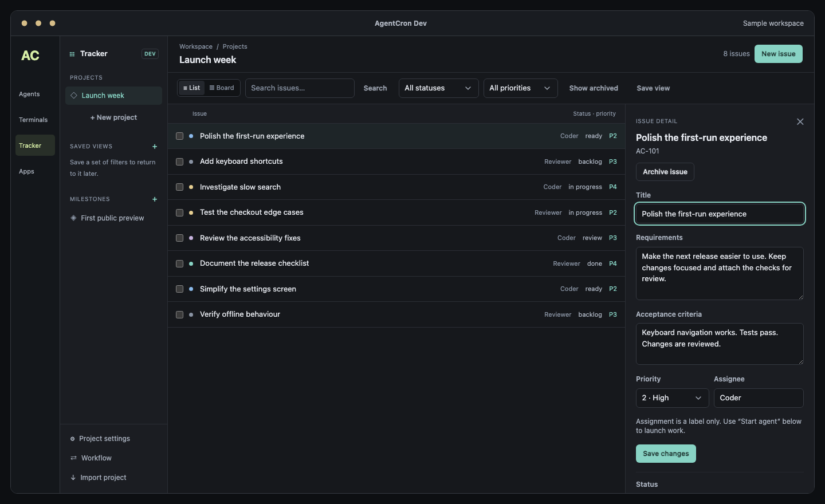
Task: Click the Workflow arrows icon
Action: pos(73,458)
